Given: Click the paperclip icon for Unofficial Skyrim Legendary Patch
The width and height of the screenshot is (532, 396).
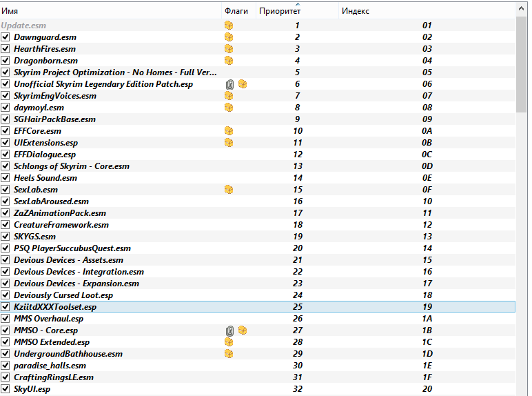Looking at the screenshot, I should point(229,84).
